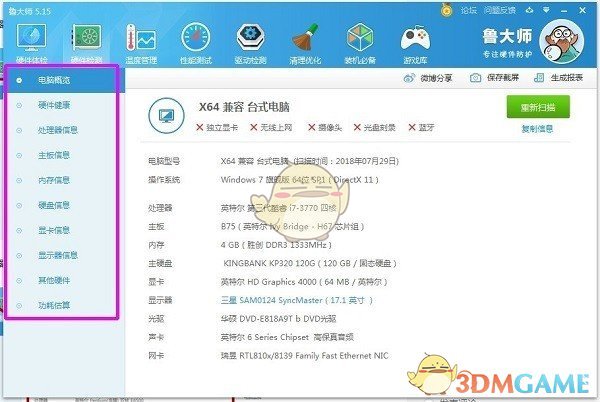This screenshot has width=600, height=402.
Task: Open the 三星 SAM0124 SyncMaster link
Action: (x=297, y=300)
